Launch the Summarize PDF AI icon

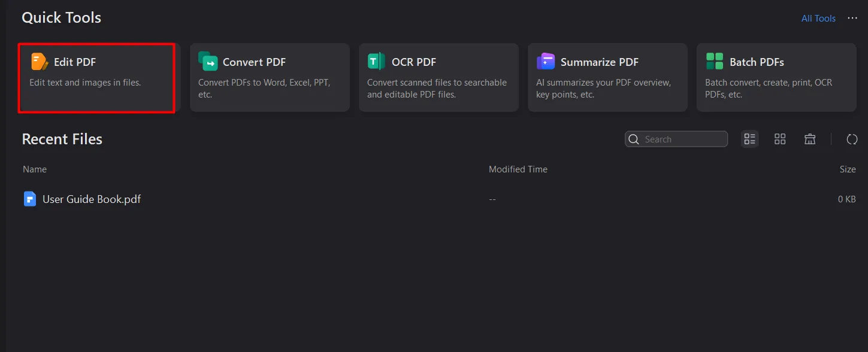pos(546,62)
